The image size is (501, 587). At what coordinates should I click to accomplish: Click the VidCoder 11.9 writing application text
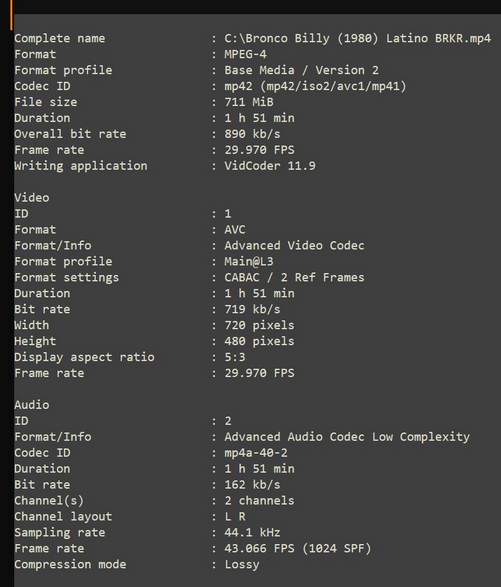[270, 166]
